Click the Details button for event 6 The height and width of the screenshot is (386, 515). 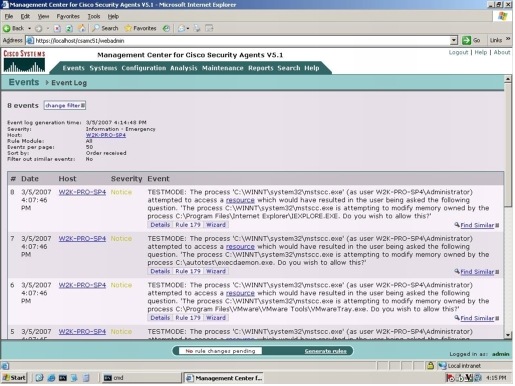[160, 318]
